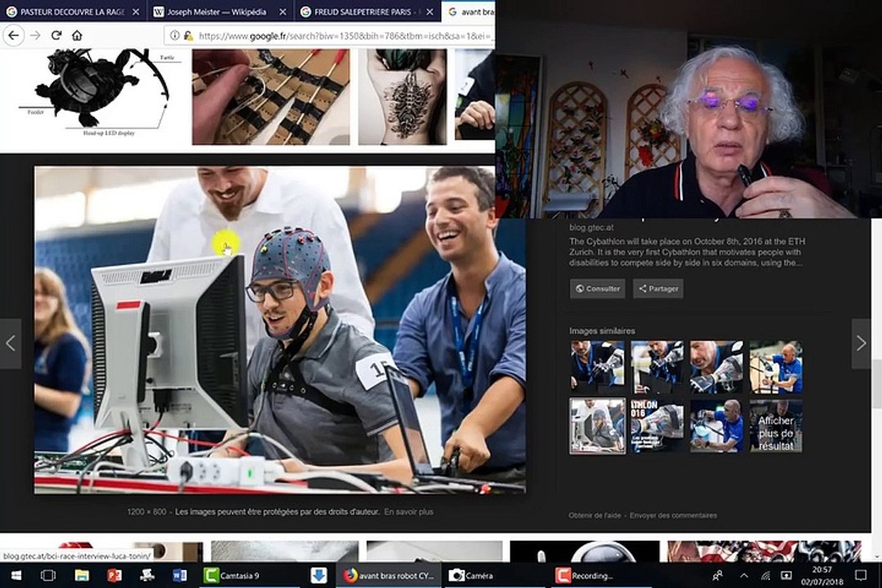
Task: Select the 'avant bra' Google tab
Action: 470,11
